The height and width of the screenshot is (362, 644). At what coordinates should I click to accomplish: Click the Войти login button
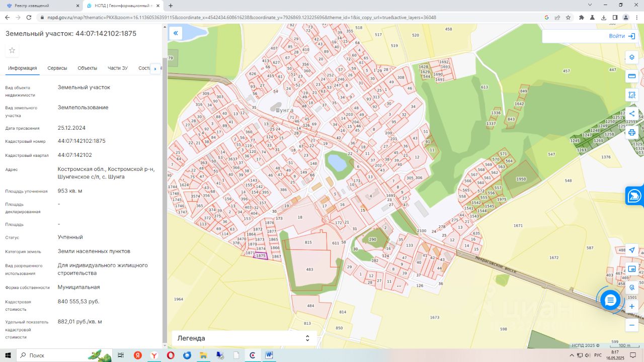coord(623,36)
